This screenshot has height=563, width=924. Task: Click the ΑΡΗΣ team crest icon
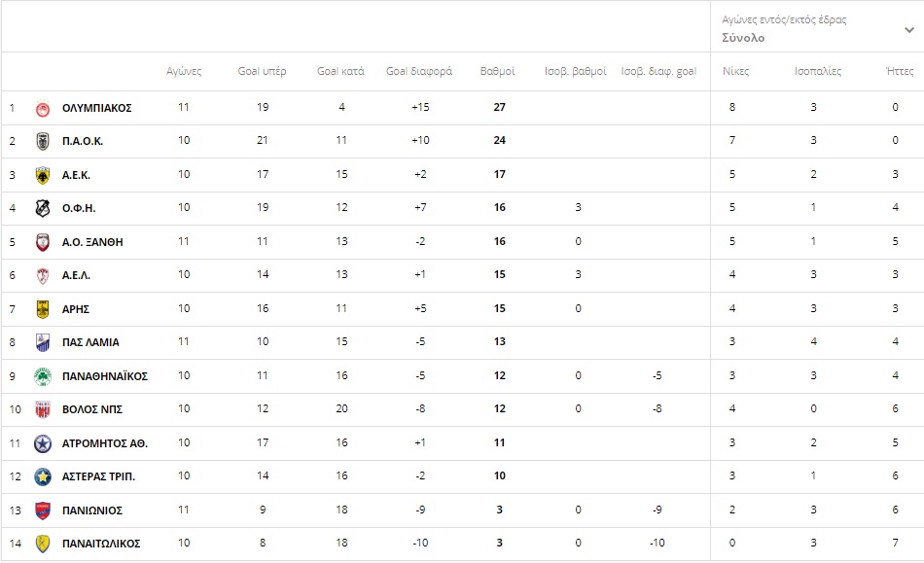coord(43,309)
